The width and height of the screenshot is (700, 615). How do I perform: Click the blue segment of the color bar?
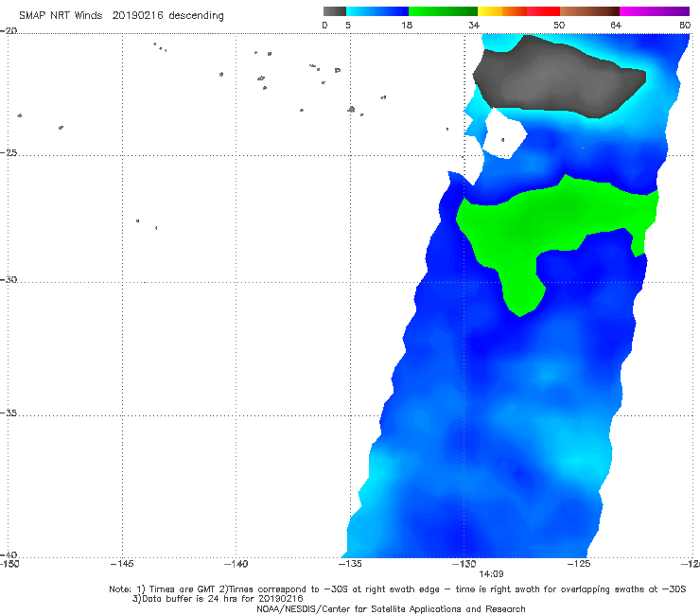point(377,11)
